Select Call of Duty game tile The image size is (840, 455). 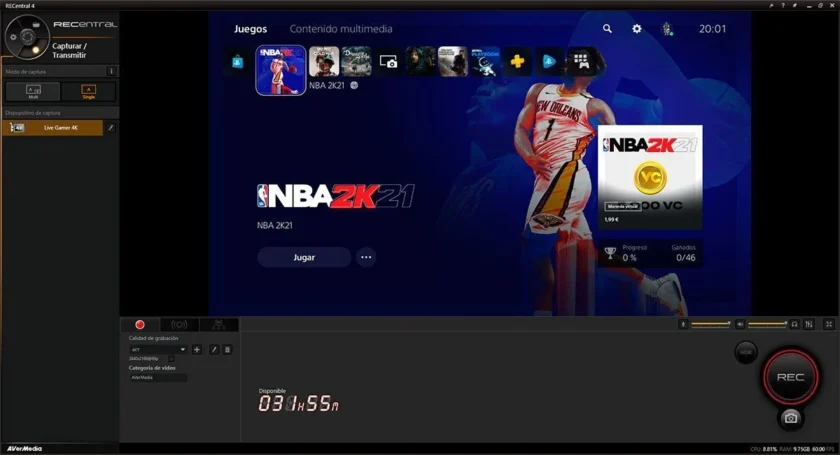324,61
